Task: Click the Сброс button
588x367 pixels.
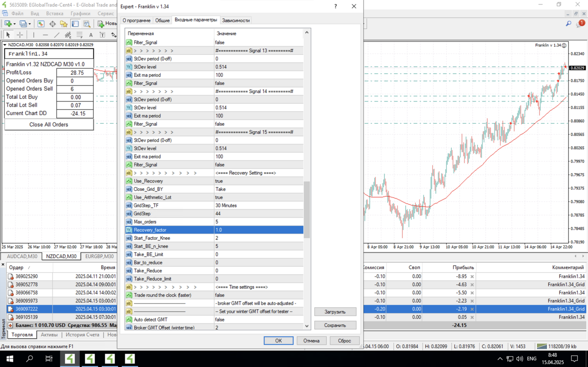Action: tap(344, 341)
